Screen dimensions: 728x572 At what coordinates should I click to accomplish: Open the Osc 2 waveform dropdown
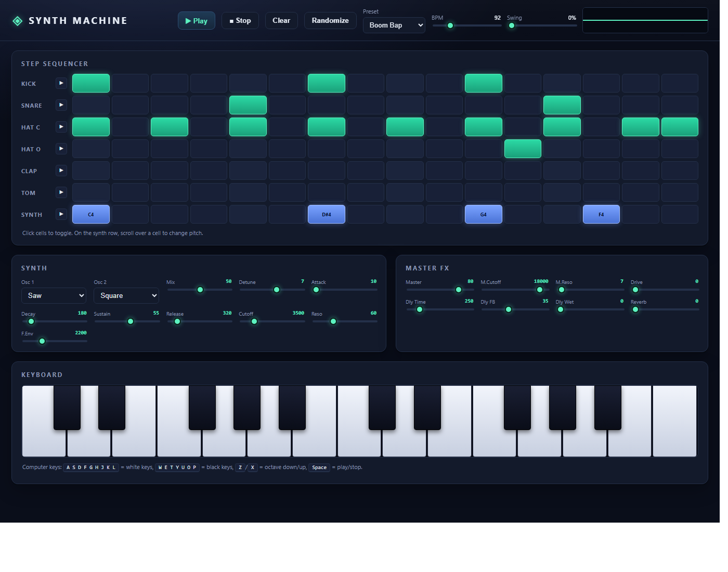[x=126, y=295]
